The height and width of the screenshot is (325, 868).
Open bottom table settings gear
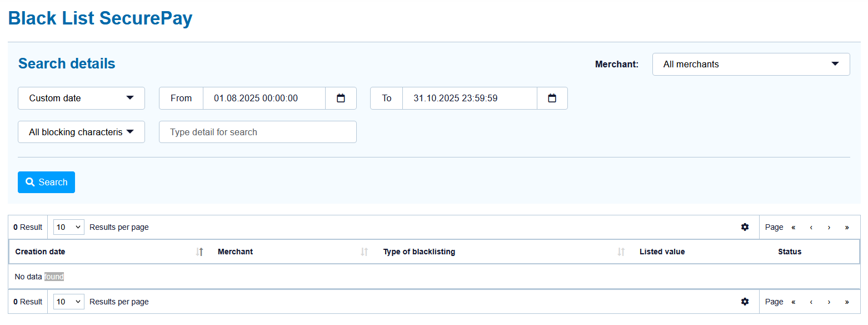745,302
